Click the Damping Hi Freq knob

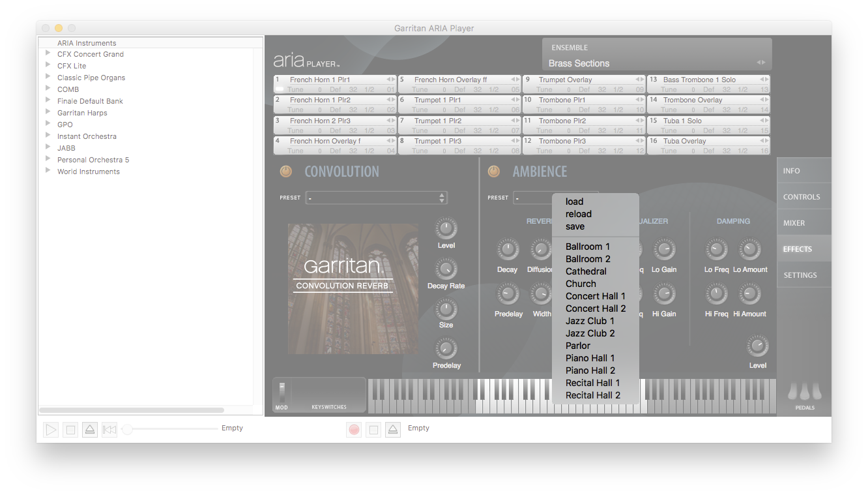click(716, 294)
